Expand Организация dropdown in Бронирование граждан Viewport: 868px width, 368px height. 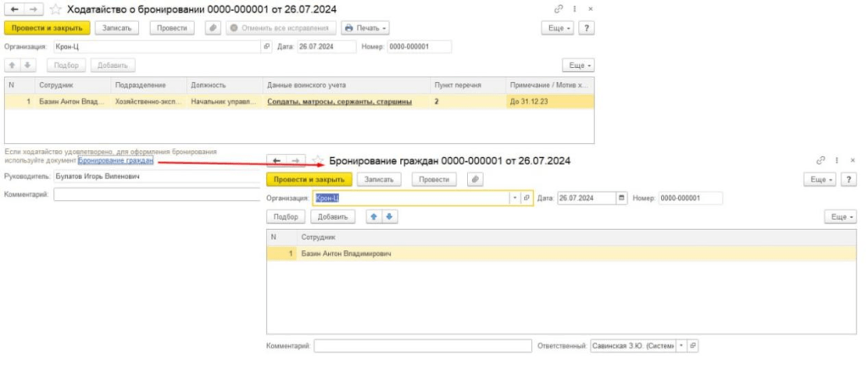tap(514, 198)
